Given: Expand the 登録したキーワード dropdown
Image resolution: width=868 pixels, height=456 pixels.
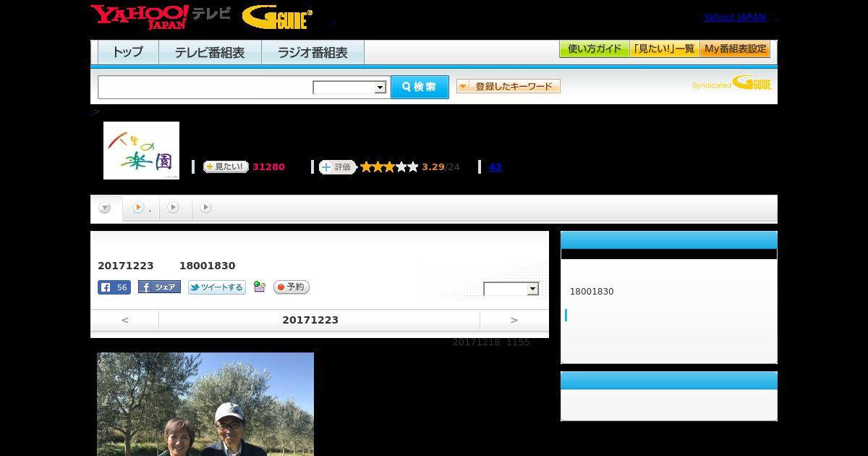Looking at the screenshot, I should click(x=509, y=86).
